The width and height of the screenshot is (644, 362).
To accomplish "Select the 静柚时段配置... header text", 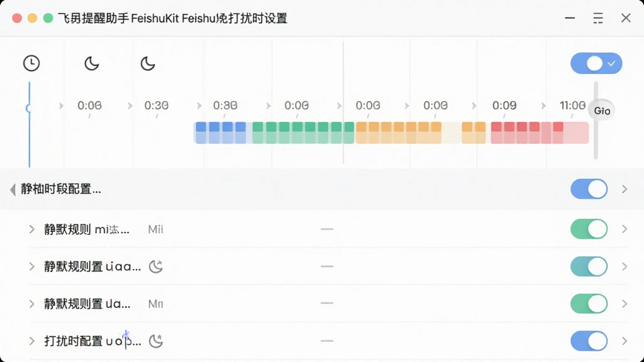I will pyautogui.click(x=61, y=189).
